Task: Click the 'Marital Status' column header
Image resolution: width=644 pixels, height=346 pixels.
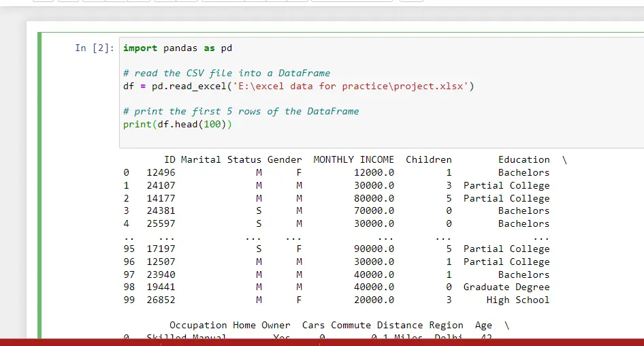Action: click(221, 160)
